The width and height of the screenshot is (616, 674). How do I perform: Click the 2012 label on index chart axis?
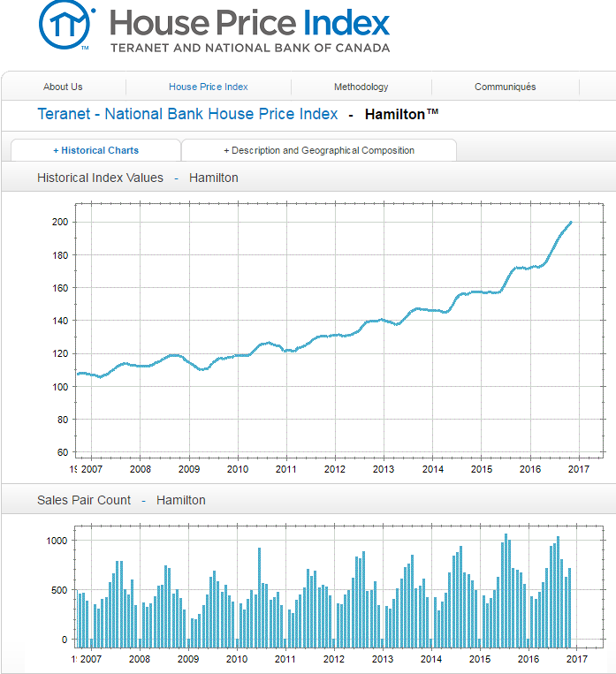334,468
